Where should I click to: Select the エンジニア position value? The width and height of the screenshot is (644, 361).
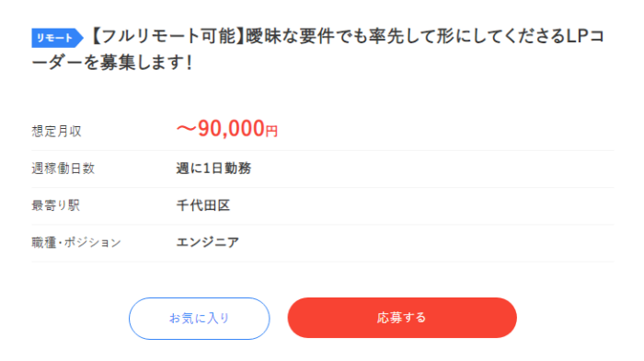207,242
